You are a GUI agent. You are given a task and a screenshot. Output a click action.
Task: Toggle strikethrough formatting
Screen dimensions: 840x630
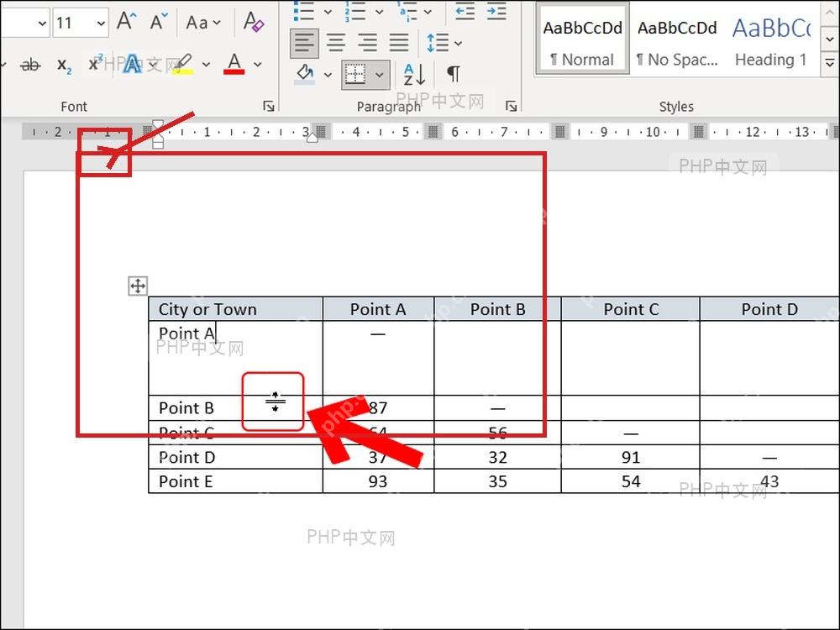point(30,66)
